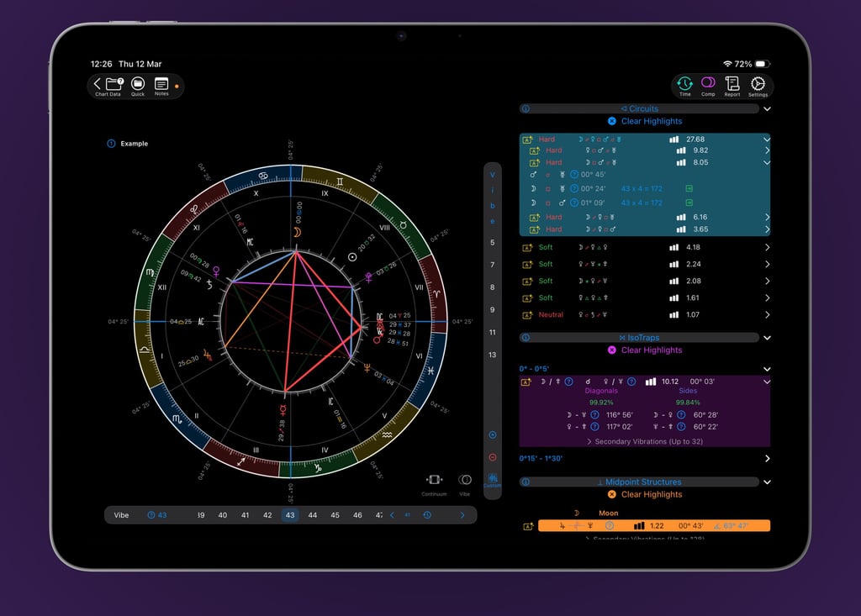Open the Chart Data folder icon
This screenshot has height=616, width=861.
[114, 83]
